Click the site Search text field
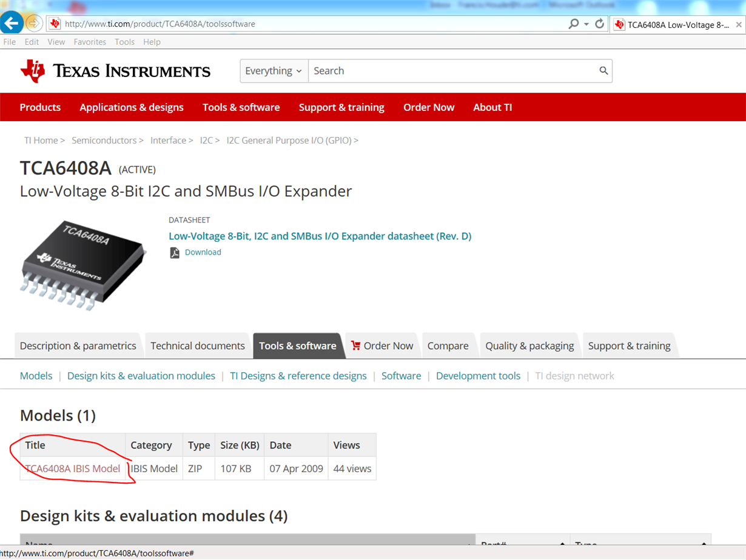 (x=452, y=71)
